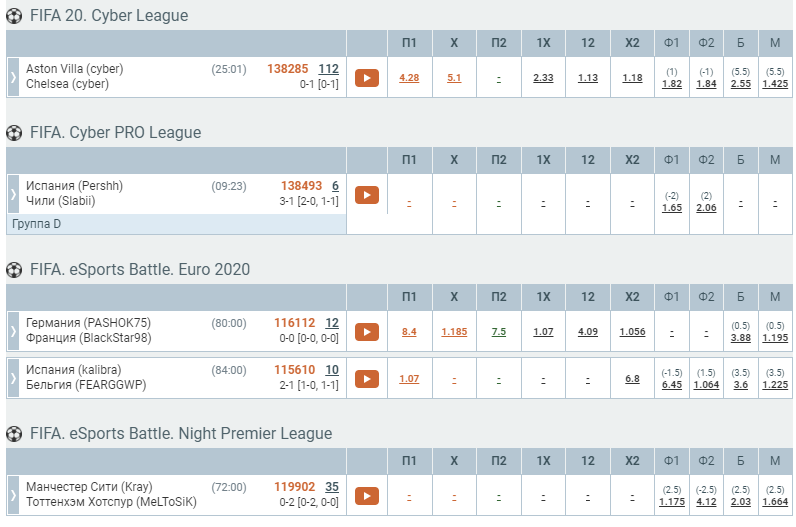Screen dimensions: 796x527
Task: Expand Манчестер Сити vs Тоттенхэм match details
Action: coord(13,495)
